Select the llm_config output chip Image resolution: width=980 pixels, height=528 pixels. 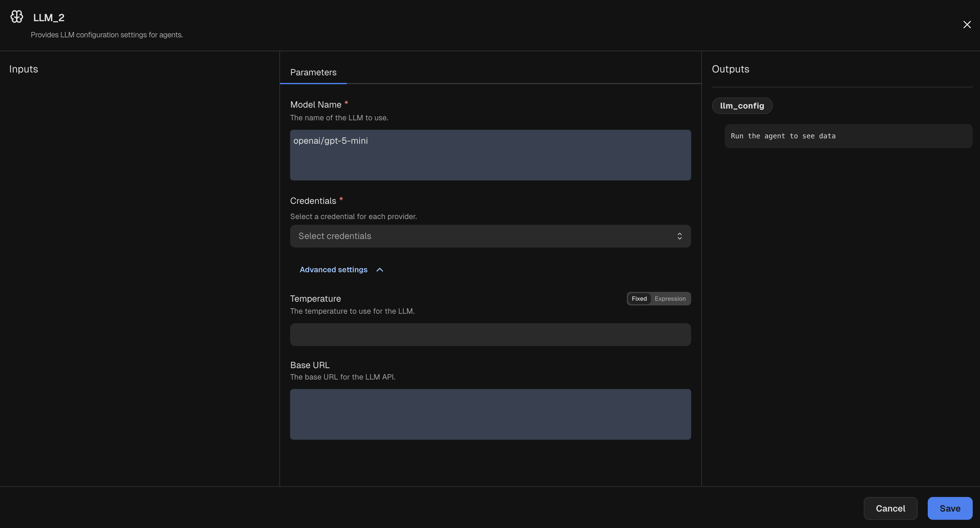[742, 106]
